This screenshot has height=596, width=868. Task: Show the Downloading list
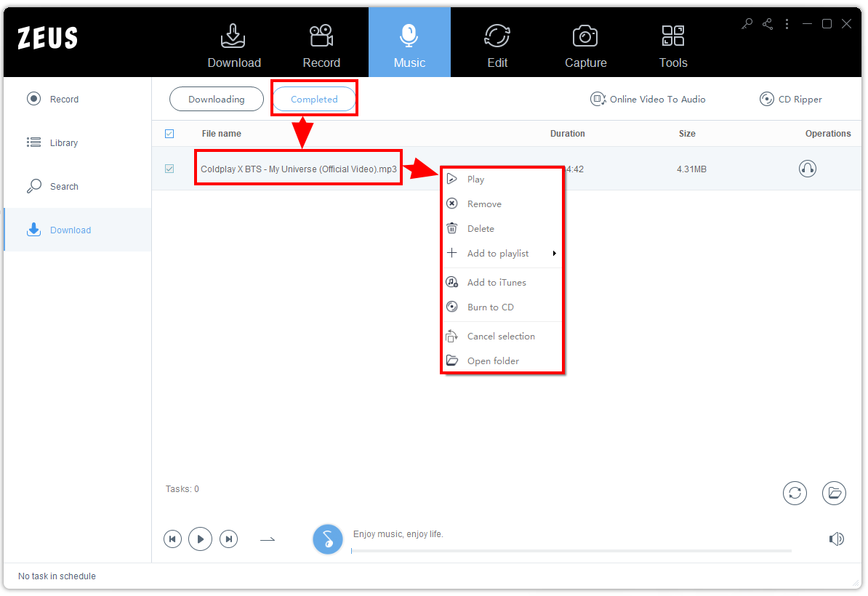[217, 99]
